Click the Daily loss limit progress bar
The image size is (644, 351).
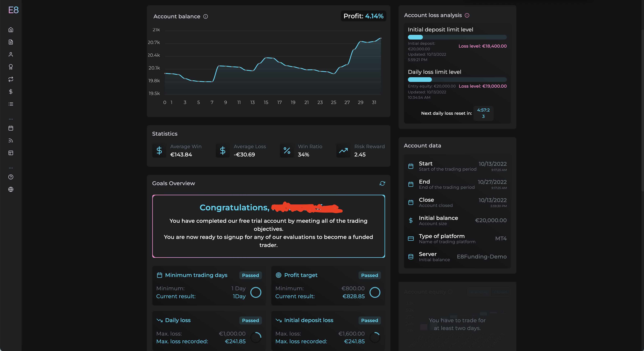pyautogui.click(x=457, y=80)
